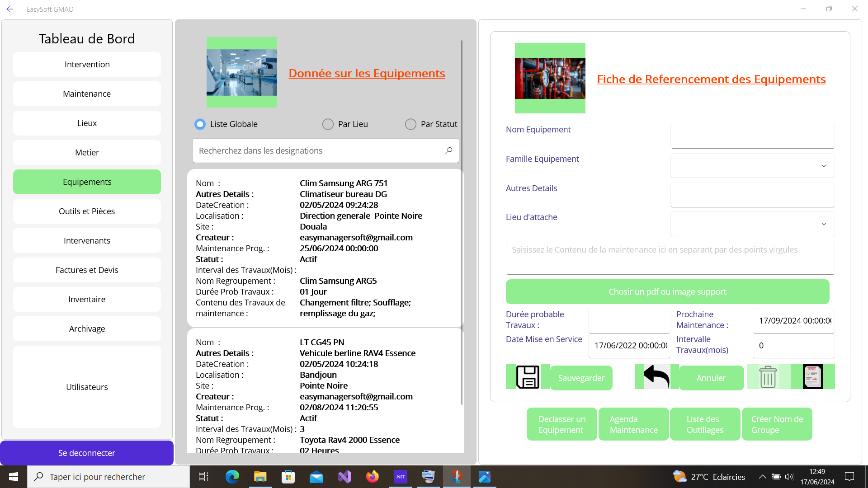Image resolution: width=868 pixels, height=488 pixels.
Task: Click the Se deconnecter button
Action: click(x=87, y=453)
